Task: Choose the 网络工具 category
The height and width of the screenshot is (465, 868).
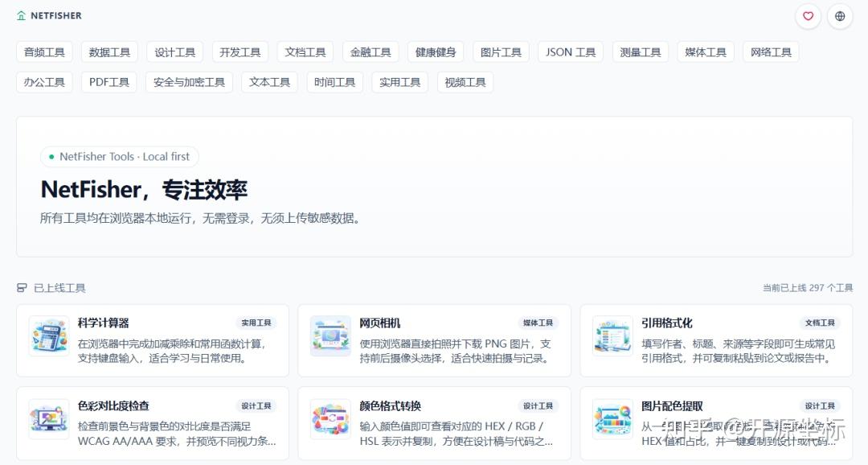Action: pos(771,52)
